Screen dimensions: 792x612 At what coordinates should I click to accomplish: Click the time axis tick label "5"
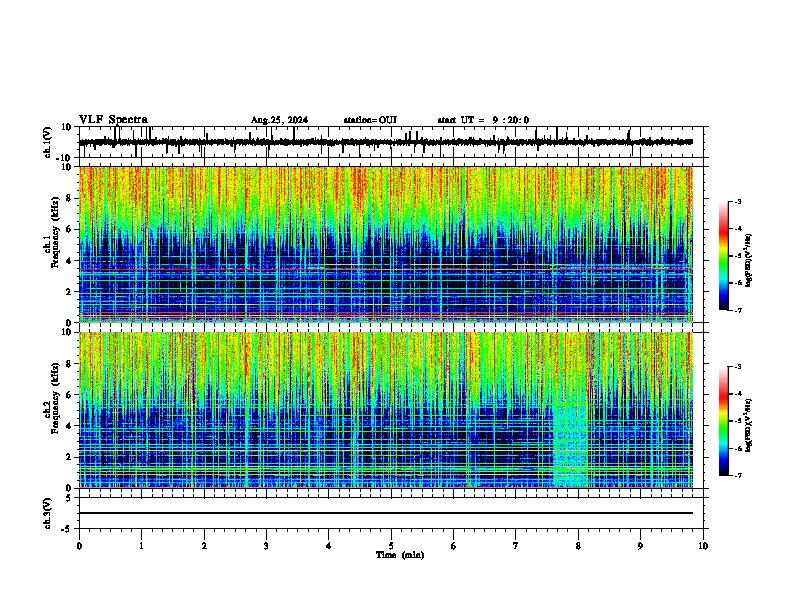pyautogui.click(x=391, y=546)
